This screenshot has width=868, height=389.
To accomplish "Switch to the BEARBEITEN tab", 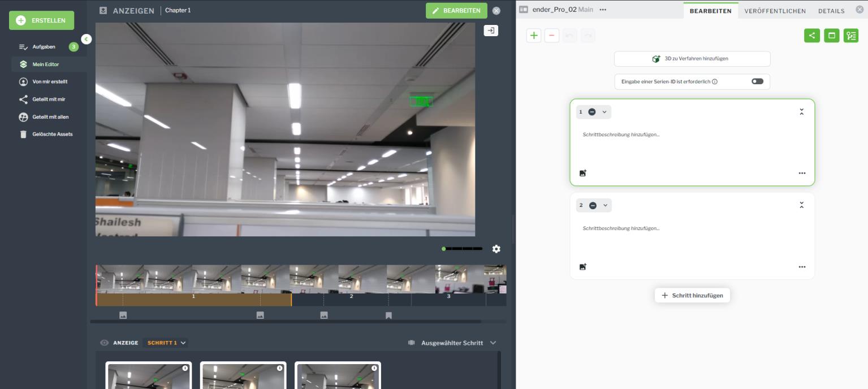I will (711, 11).
